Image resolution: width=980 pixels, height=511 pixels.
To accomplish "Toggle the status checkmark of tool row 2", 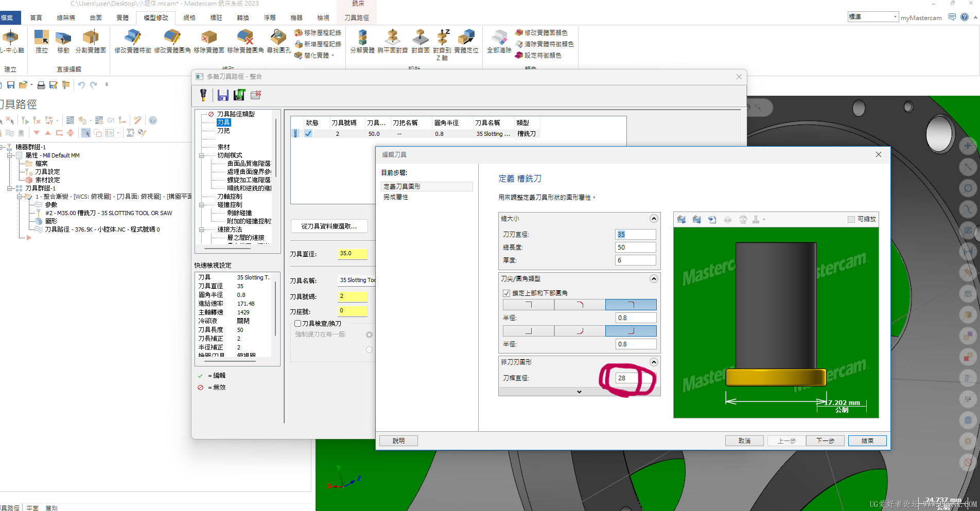I will click(308, 134).
